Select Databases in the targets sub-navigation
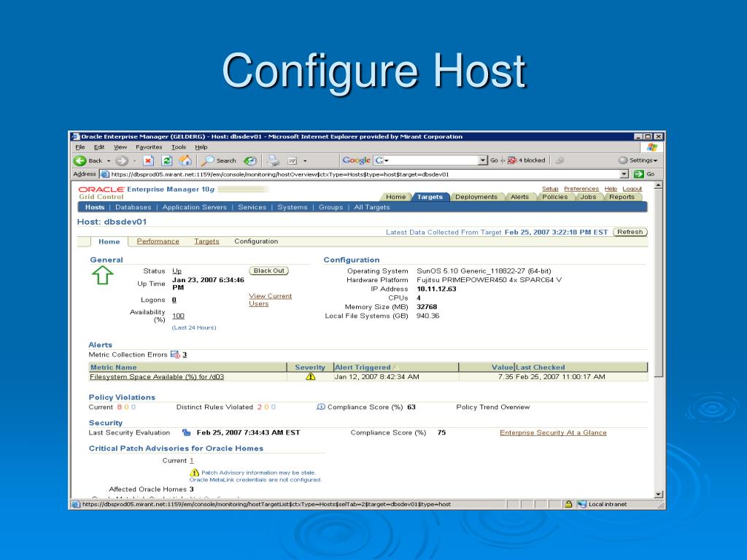Screen dimensions: 747x560 [133, 207]
